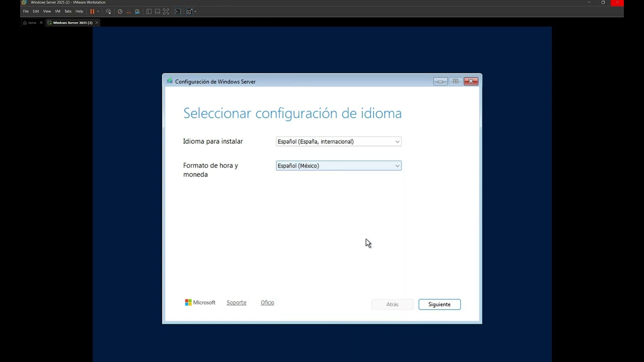Close the Home tab

tap(41, 23)
